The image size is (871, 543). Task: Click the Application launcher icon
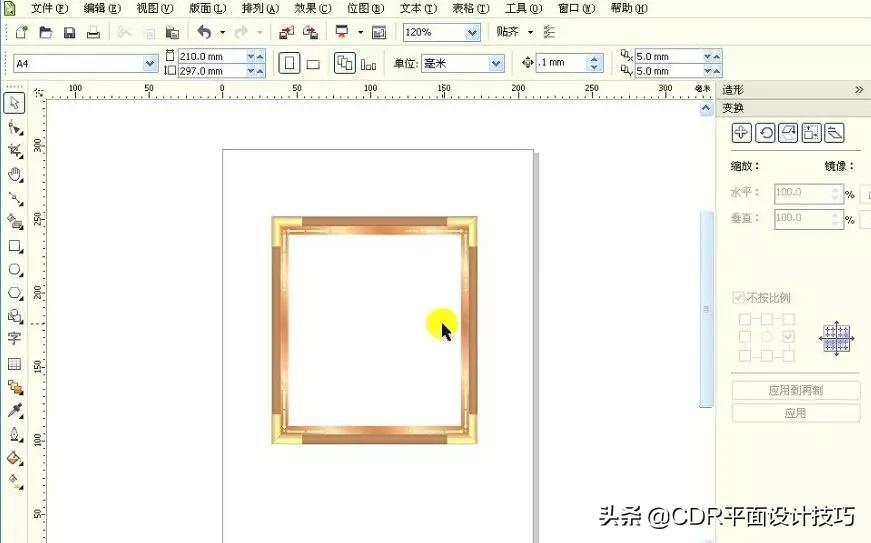342,32
